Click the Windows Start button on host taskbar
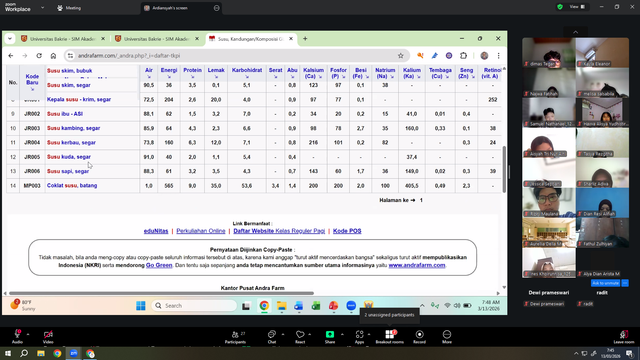Screen dimensions: 640x360 click(x=8, y=353)
